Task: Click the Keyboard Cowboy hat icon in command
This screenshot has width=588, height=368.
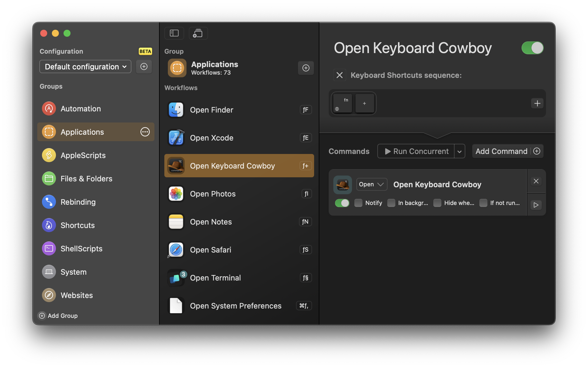Action: [343, 185]
